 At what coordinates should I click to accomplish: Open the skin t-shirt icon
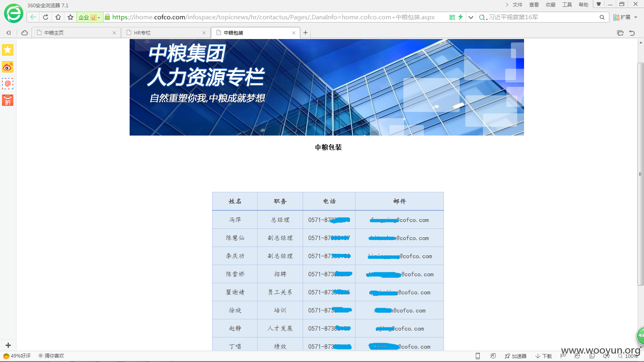[x=599, y=4]
